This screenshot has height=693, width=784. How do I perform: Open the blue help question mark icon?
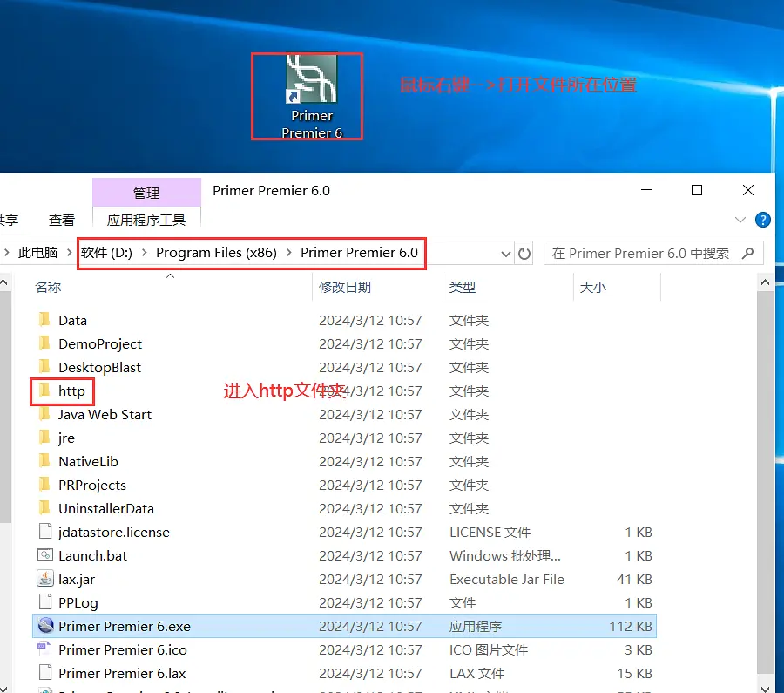pyautogui.click(x=763, y=220)
